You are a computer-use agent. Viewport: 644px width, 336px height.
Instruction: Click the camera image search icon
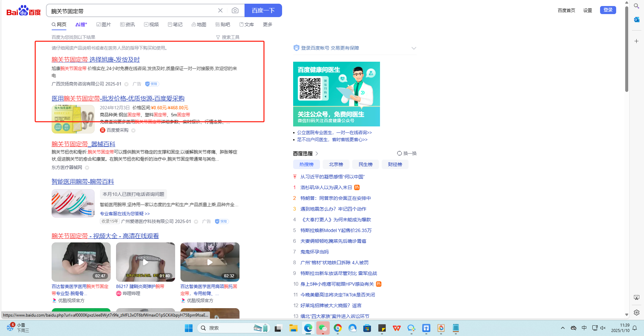click(x=235, y=11)
